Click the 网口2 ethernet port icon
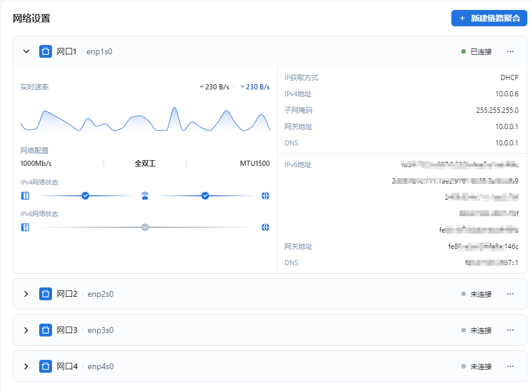The image size is (532, 392). pos(46,294)
